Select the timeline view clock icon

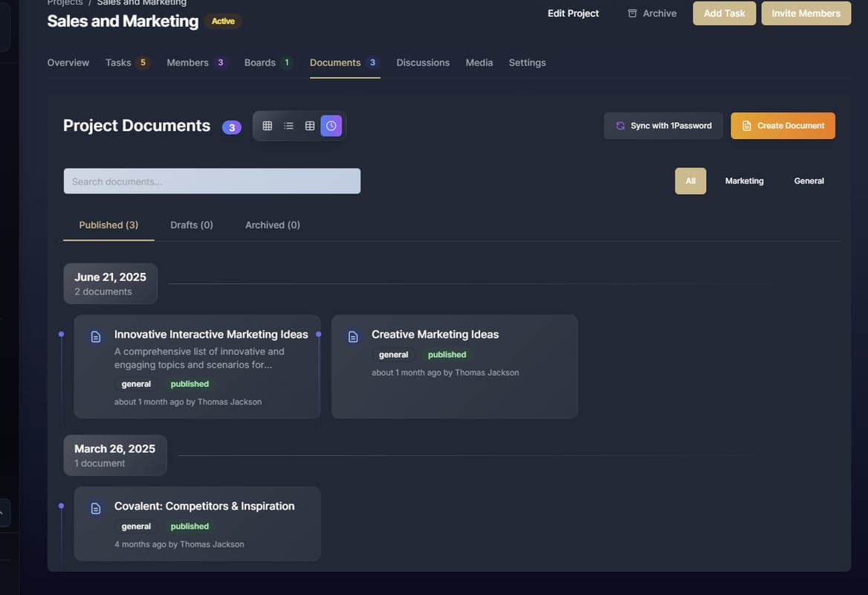pos(331,126)
